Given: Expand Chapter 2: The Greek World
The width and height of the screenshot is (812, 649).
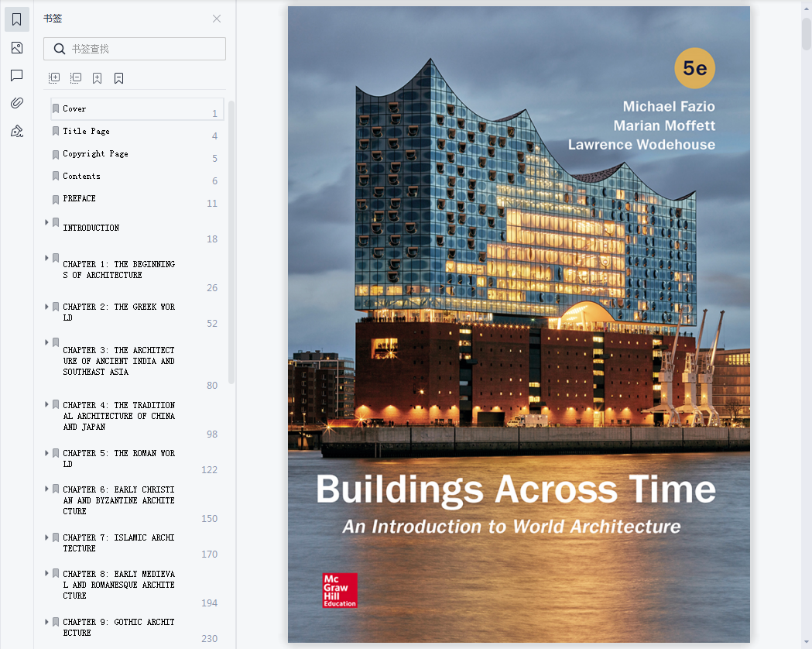Looking at the screenshot, I should 46,307.
